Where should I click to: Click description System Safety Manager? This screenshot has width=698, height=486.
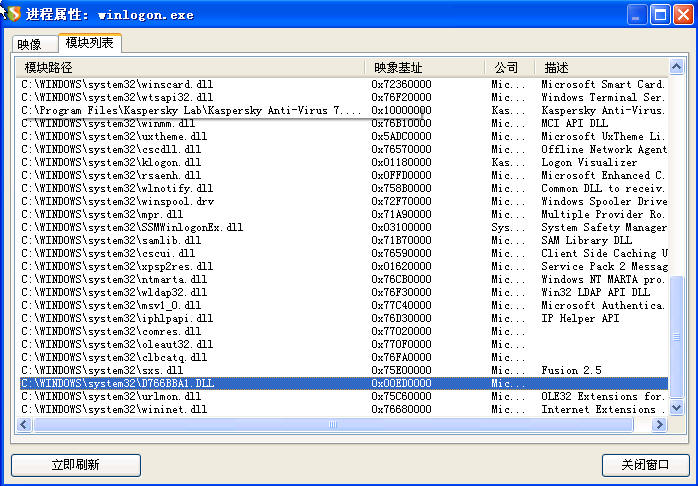[604, 227]
